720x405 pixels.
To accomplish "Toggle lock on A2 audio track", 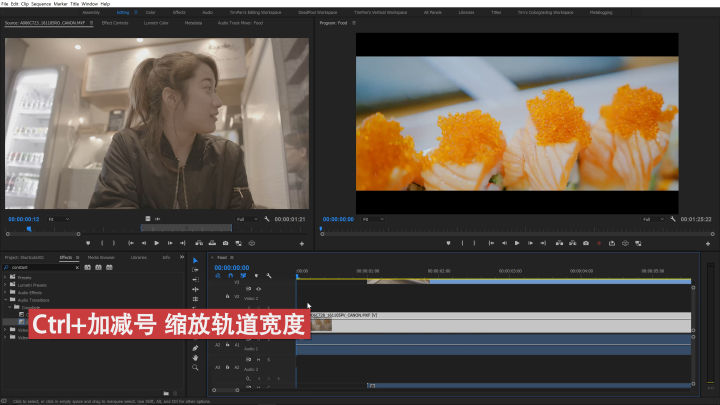I will (227, 367).
